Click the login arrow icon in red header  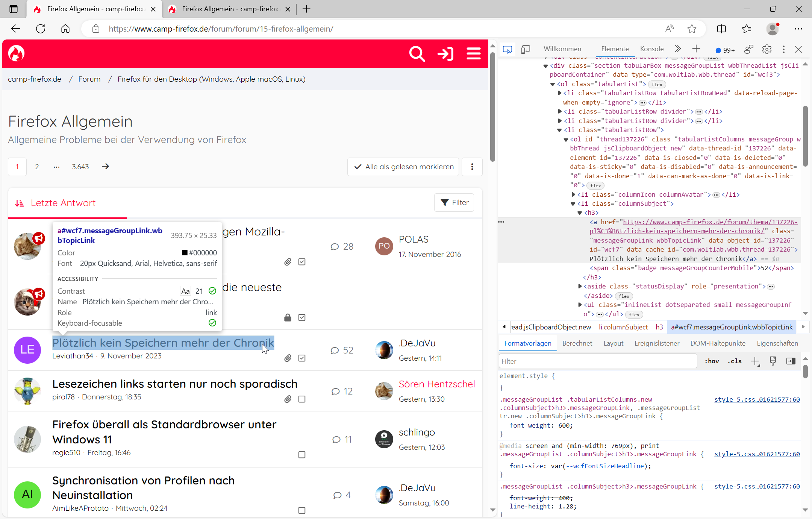pyautogui.click(x=445, y=54)
